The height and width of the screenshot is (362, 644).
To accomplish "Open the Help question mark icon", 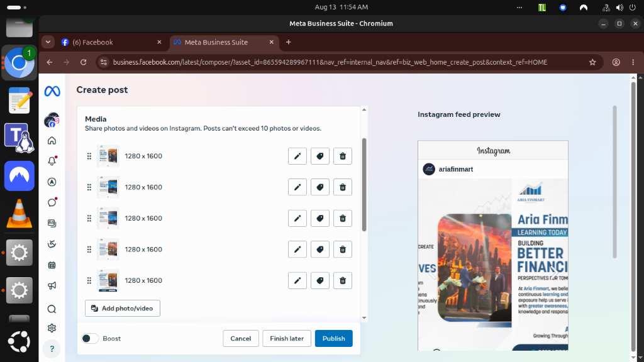I will pos(52,349).
